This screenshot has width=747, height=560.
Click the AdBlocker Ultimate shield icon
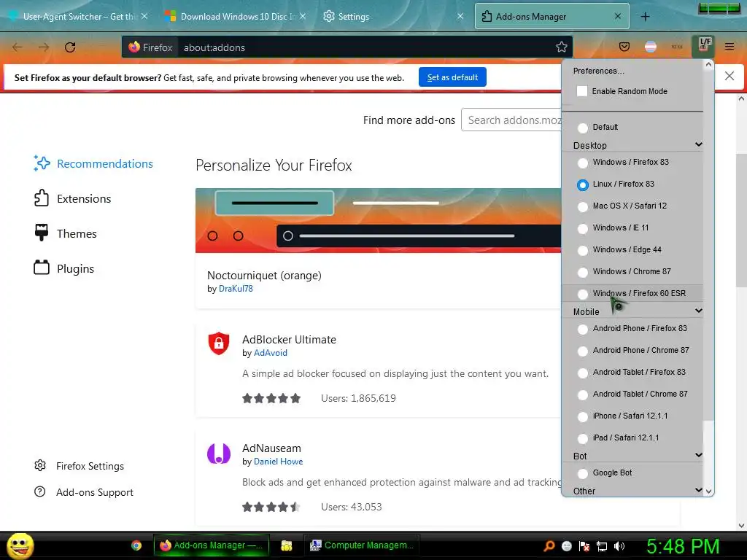[x=219, y=343]
